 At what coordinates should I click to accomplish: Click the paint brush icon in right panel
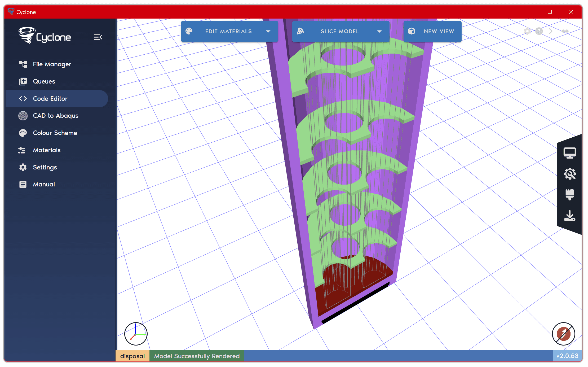tap(569, 195)
